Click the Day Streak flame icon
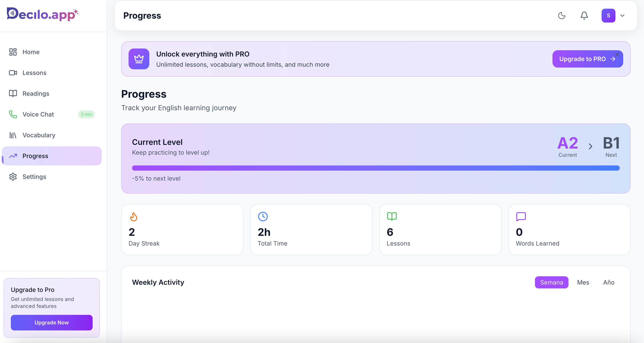 pos(134,216)
